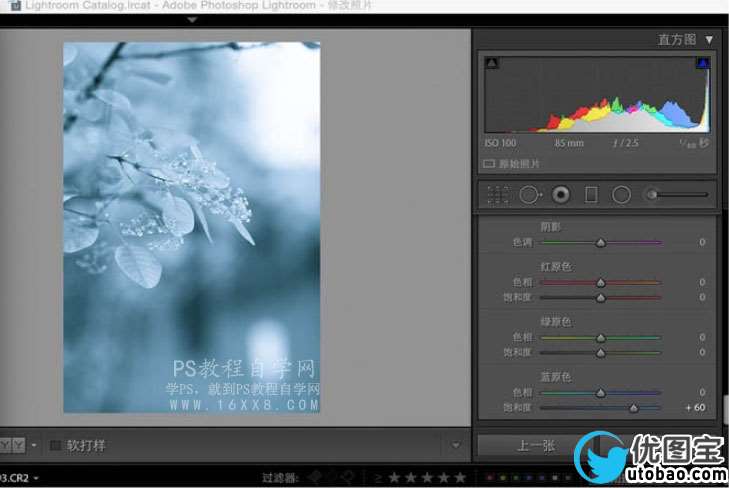Show the hidden top module panel
The height and width of the screenshot is (488, 729).
(x=192, y=20)
